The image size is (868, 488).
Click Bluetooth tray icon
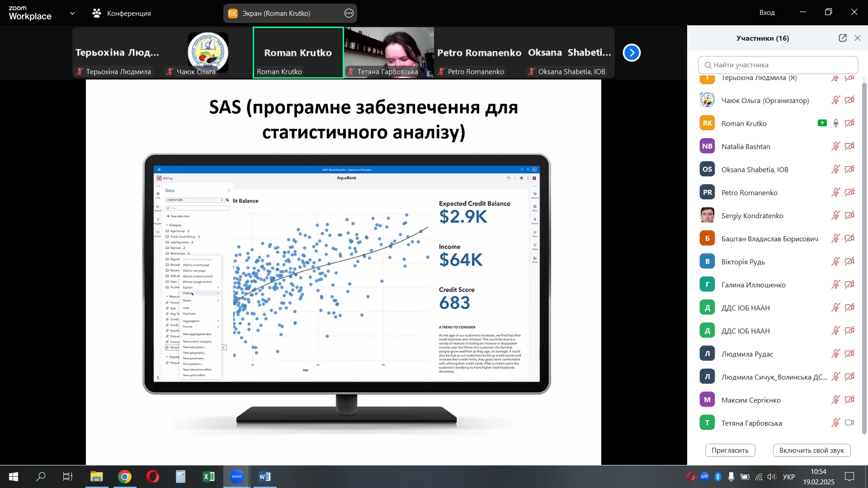pyautogui.click(x=718, y=477)
